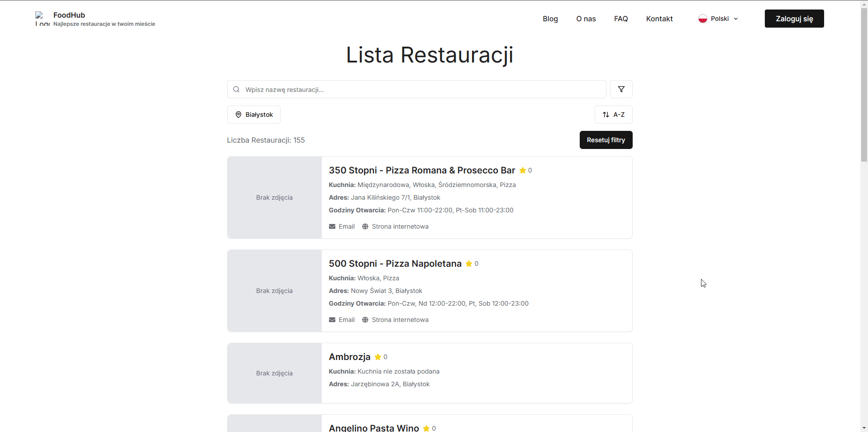Image resolution: width=868 pixels, height=432 pixels.
Task: Click the star rating icon for Ambrozja
Action: click(x=377, y=357)
